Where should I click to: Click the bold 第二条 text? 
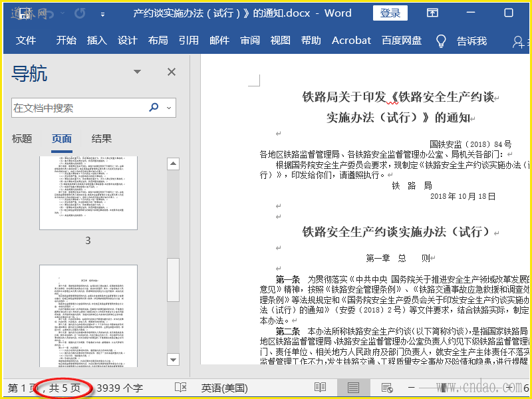click(288, 331)
